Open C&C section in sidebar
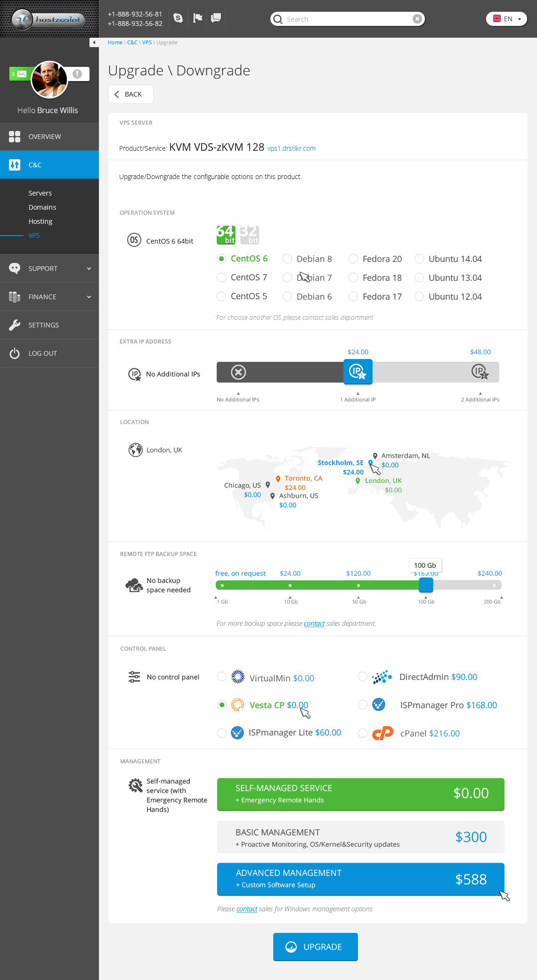 tap(49, 165)
